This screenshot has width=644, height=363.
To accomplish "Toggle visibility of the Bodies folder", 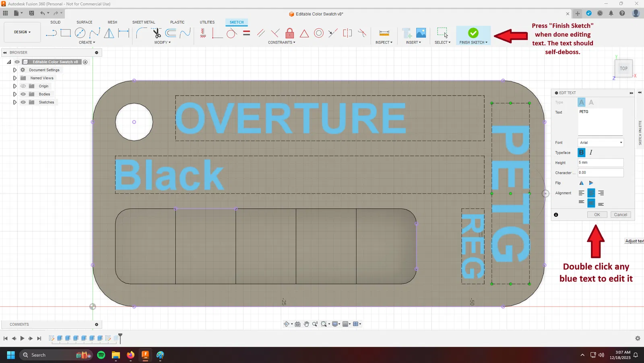I will coord(23,94).
